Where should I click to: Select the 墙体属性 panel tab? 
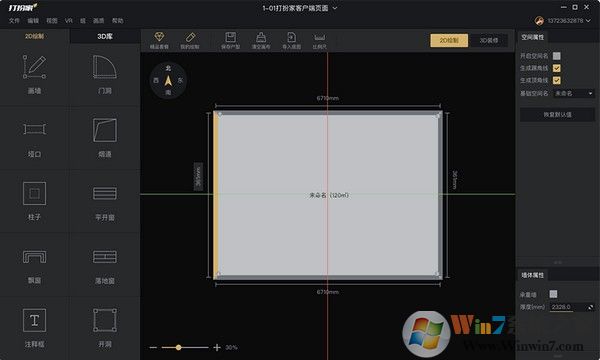click(x=532, y=275)
